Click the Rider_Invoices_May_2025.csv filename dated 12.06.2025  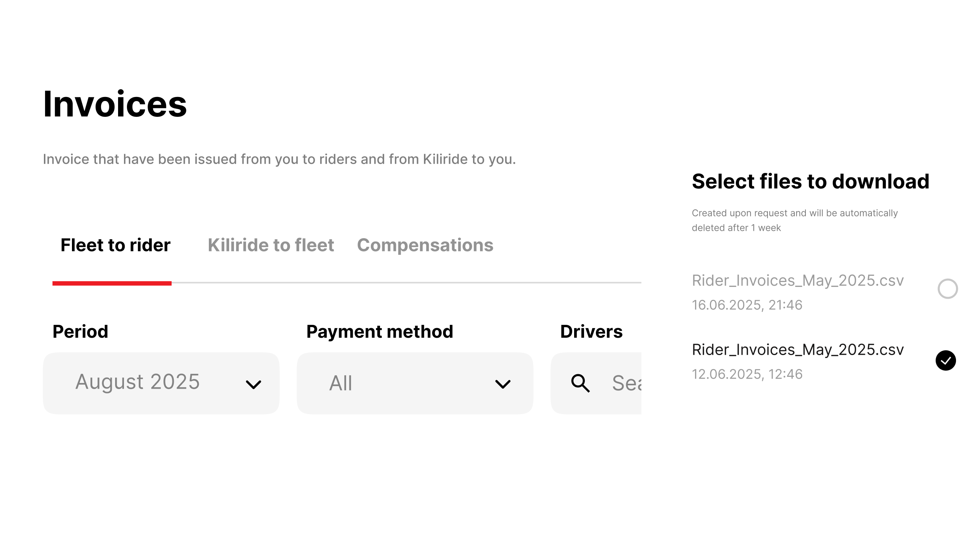[798, 350]
